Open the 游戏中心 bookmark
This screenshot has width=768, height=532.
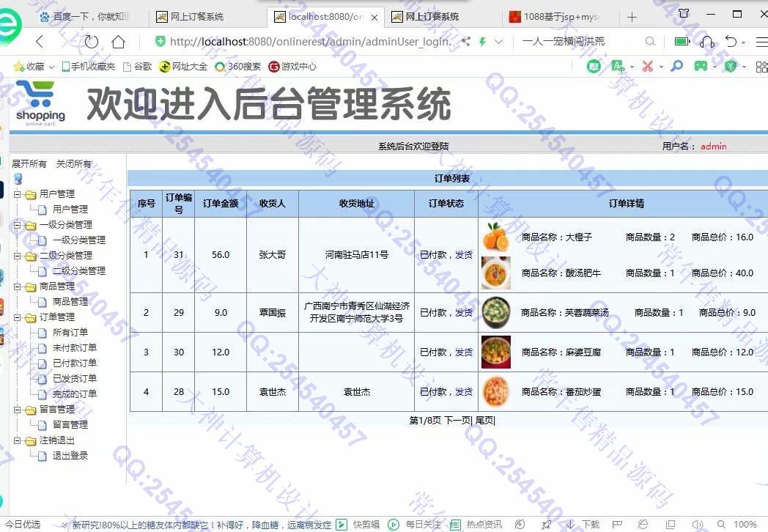292,66
